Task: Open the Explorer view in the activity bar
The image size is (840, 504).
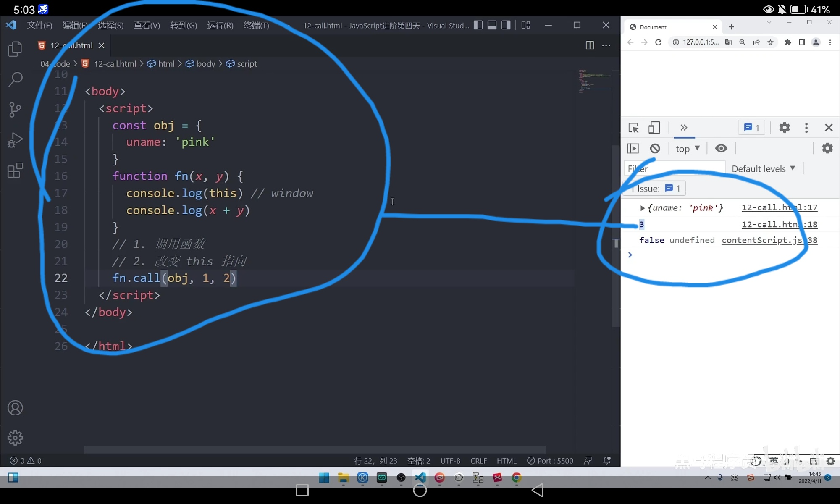Action: point(15,49)
